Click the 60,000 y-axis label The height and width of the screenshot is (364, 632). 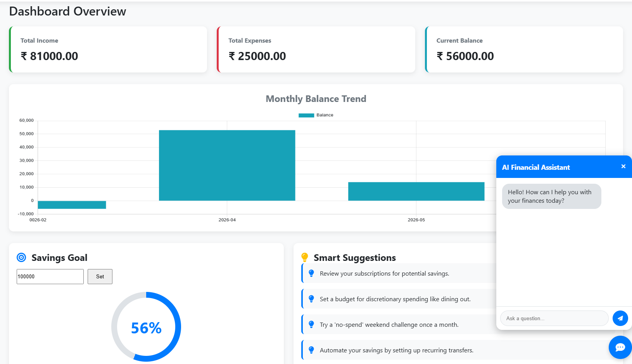click(x=26, y=120)
